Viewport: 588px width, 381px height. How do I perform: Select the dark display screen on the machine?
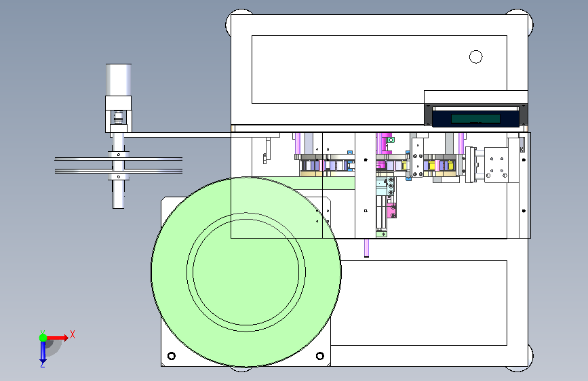tap(475, 119)
